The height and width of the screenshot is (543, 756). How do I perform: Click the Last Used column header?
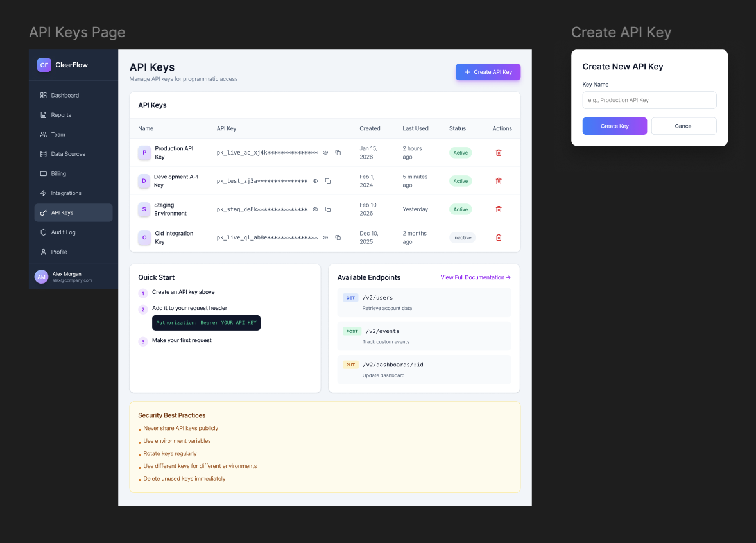pyautogui.click(x=416, y=129)
